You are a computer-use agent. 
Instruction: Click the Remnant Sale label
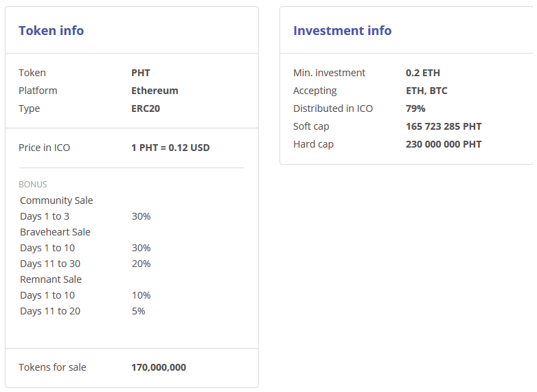51,279
